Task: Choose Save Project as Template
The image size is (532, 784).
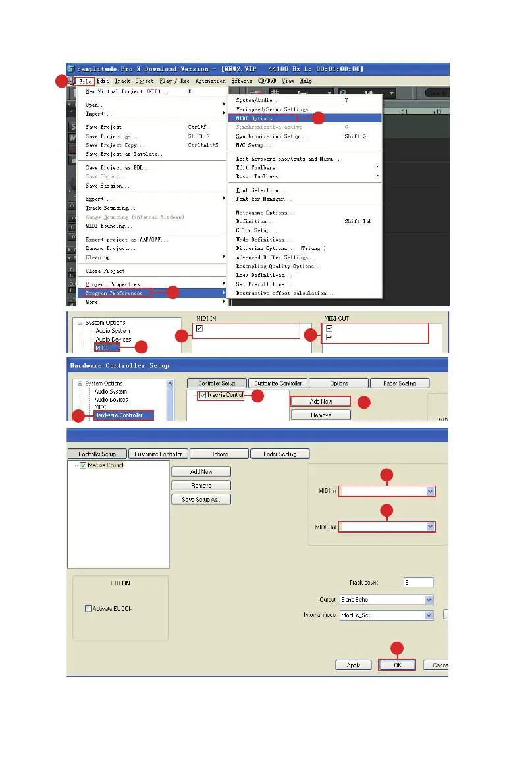Action: (152, 155)
